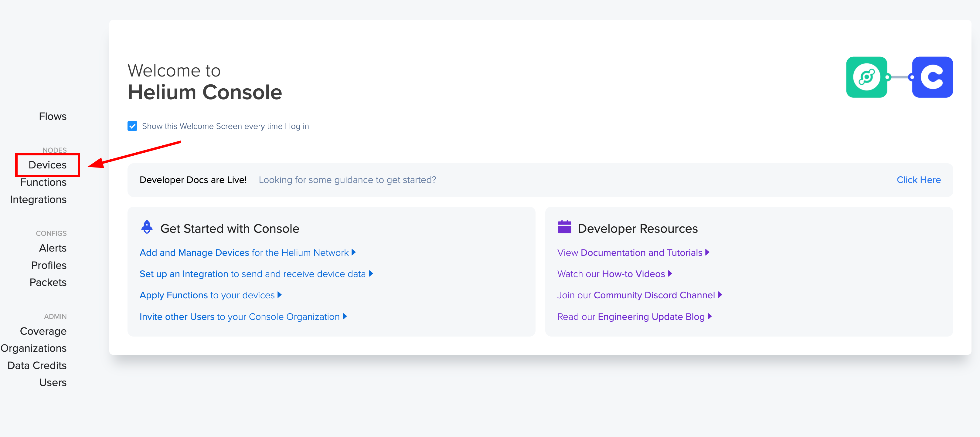Click the Click Here docs link
The height and width of the screenshot is (437, 980).
click(x=918, y=180)
